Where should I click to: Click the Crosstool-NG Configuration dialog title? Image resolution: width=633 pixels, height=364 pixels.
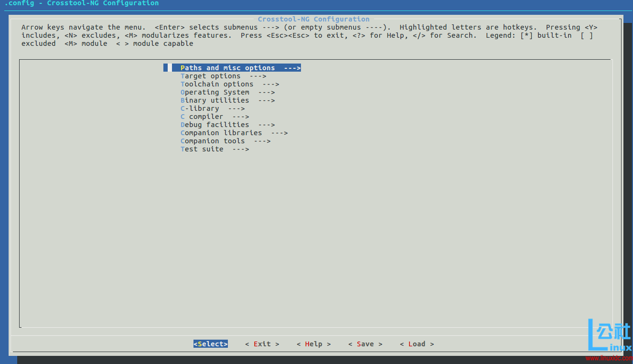pos(314,19)
